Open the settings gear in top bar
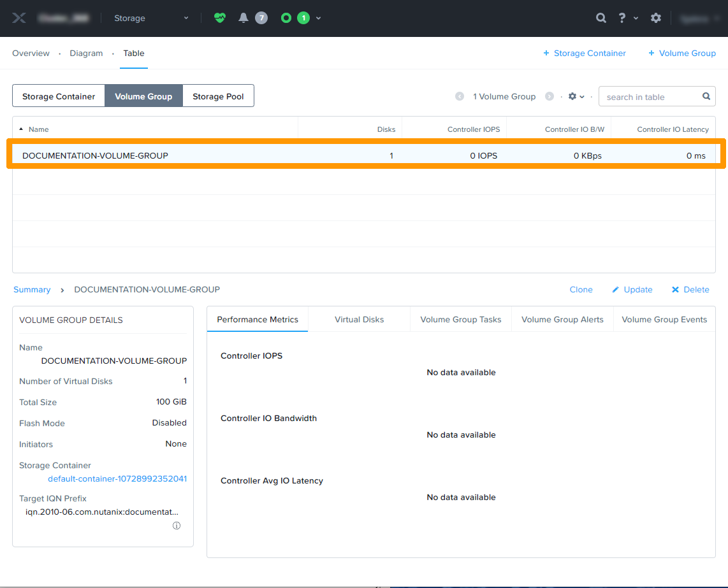 tap(656, 18)
